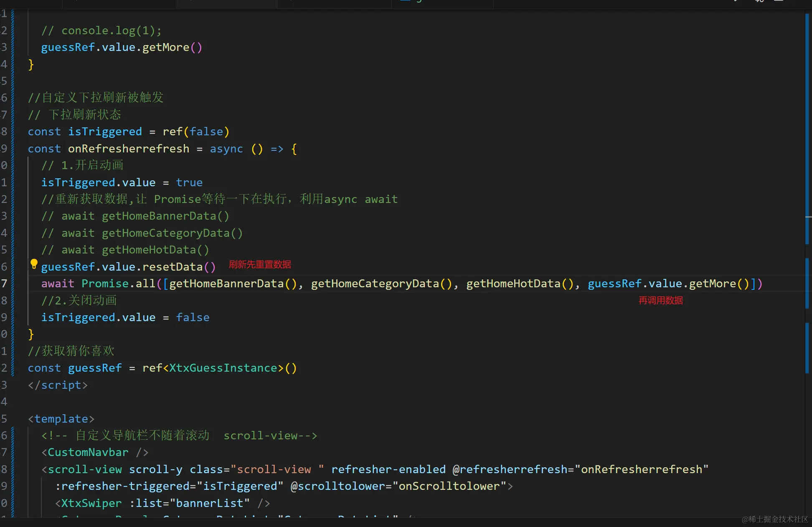Click the comment mentioning 'Promise等待一下在执行'
The width and height of the screenshot is (812, 527).
[x=220, y=199]
